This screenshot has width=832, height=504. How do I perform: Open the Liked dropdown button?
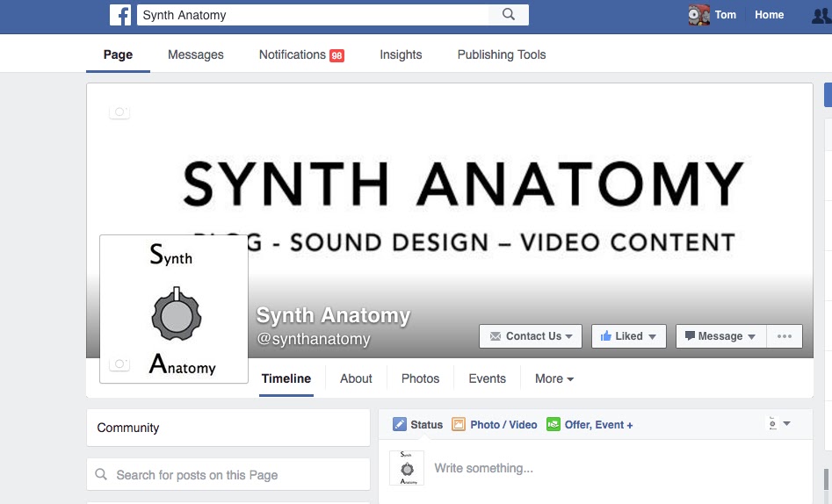629,336
